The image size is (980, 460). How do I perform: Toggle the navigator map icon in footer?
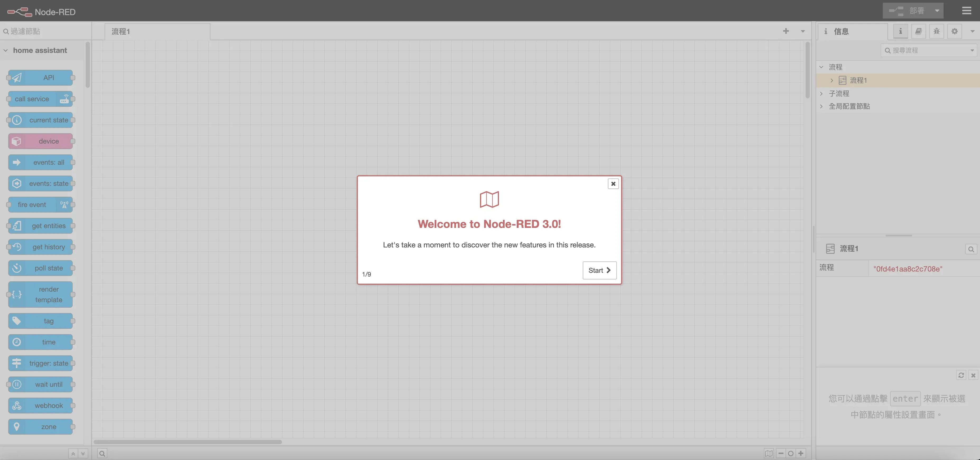(769, 453)
